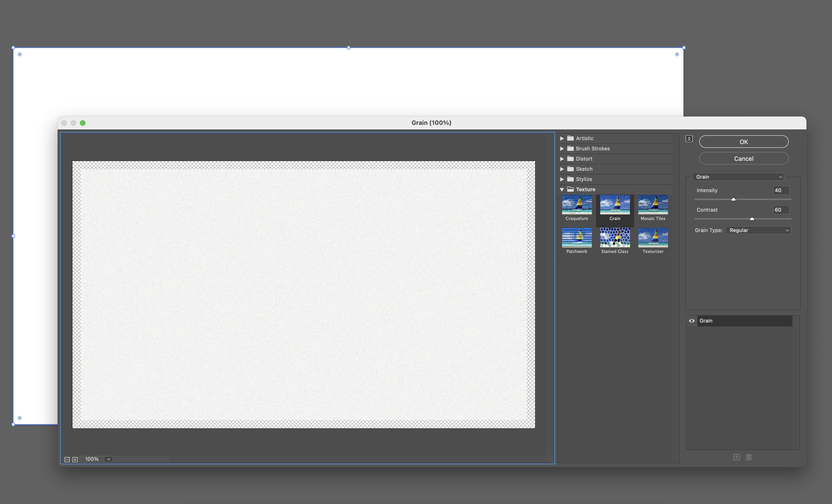
Task: Collapse the filter gallery thumbnails panel
Action: [689, 139]
